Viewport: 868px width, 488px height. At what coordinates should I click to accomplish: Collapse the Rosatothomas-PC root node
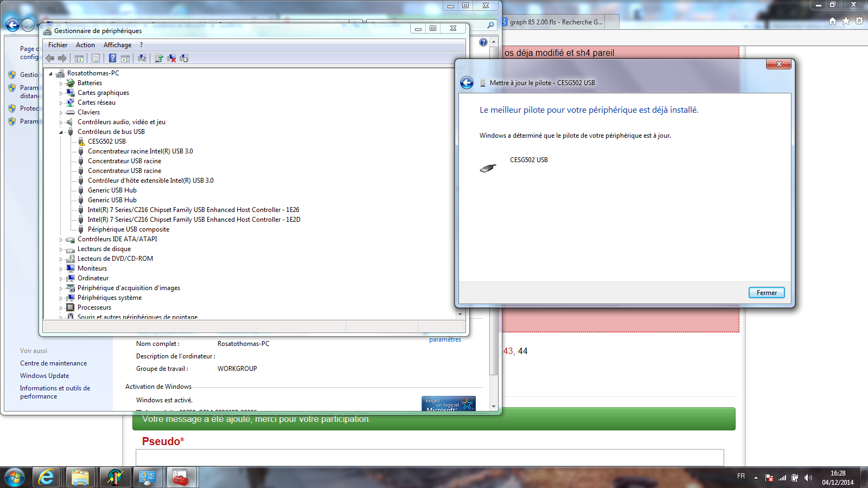pyautogui.click(x=50, y=73)
